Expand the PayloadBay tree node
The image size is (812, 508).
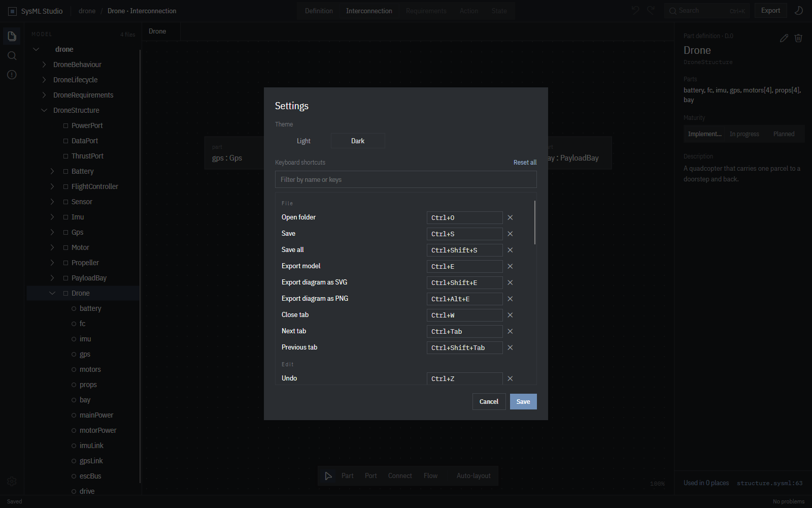tap(52, 278)
